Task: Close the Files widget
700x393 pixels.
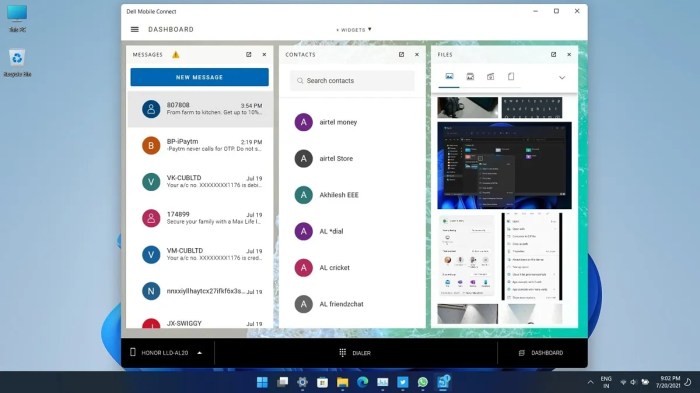Action: point(569,54)
